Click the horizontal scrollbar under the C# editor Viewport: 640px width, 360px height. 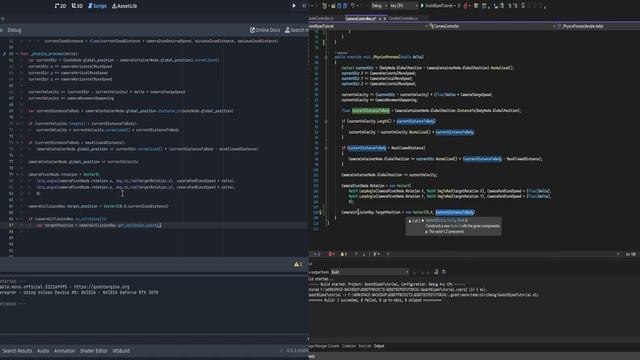click(x=504, y=254)
